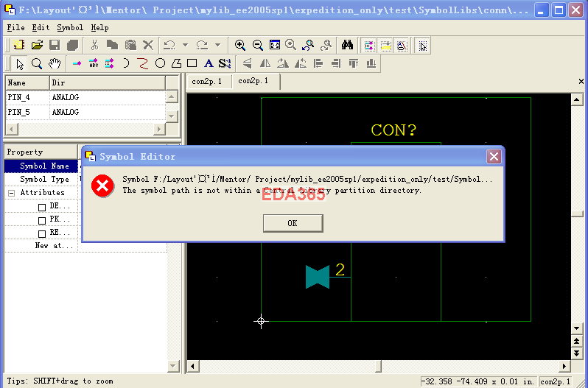Select the red Line drawing tool
This screenshot has width=588, height=388.
click(x=142, y=63)
